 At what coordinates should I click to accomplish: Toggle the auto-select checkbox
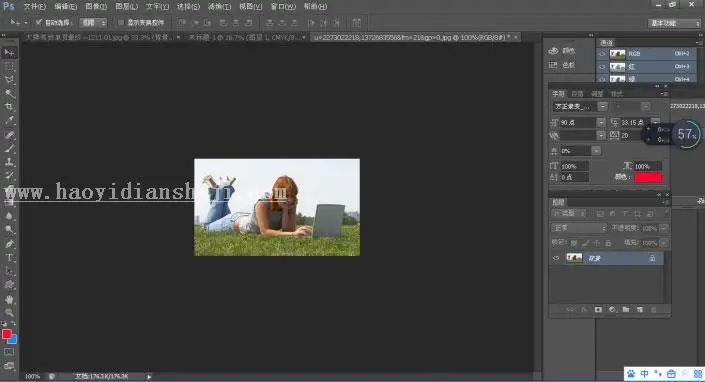(39, 22)
